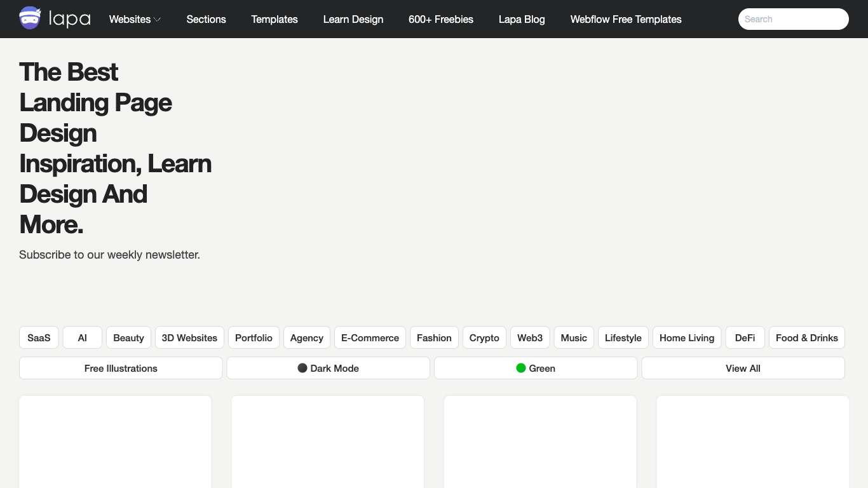Viewport: 868px width, 488px height.
Task: Focus the Search input field
Action: [792, 19]
